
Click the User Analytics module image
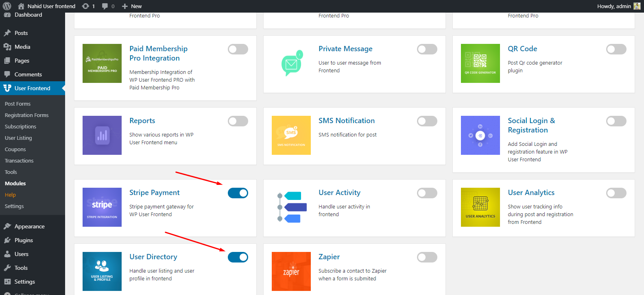pyautogui.click(x=480, y=207)
